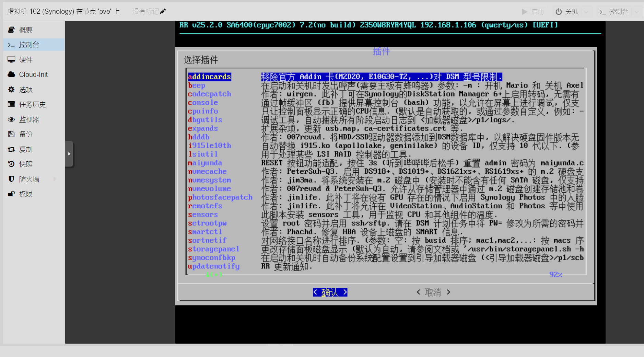
Task: Click the terminal icon on top Console button
Action: [x=603, y=12]
